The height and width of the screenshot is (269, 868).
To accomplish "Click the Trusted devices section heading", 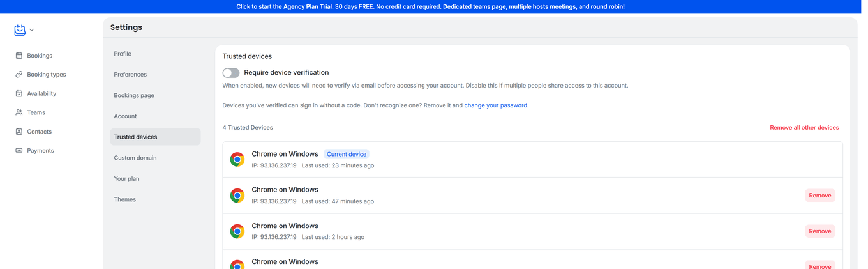I will tap(247, 56).
